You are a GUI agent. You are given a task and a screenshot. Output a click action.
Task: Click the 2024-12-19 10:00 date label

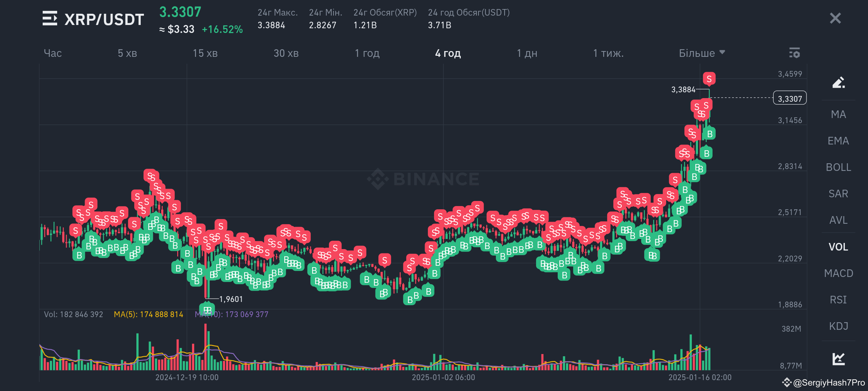[x=187, y=378]
